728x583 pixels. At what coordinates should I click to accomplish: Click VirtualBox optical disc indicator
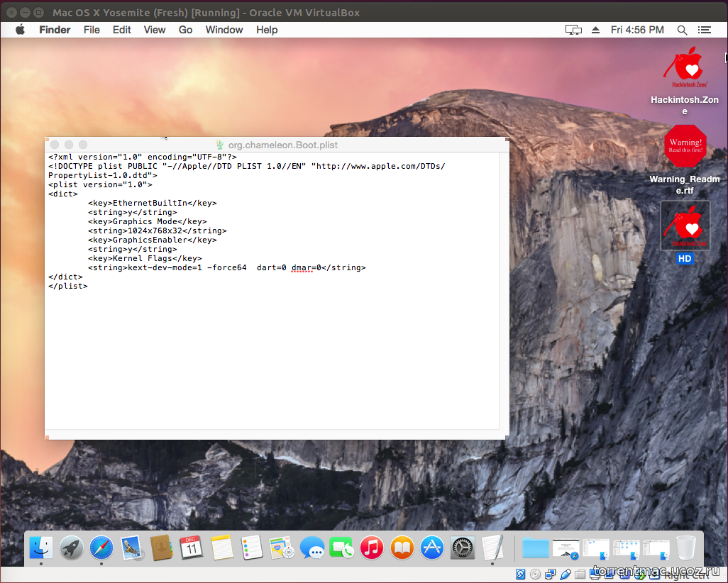pyautogui.click(x=535, y=574)
